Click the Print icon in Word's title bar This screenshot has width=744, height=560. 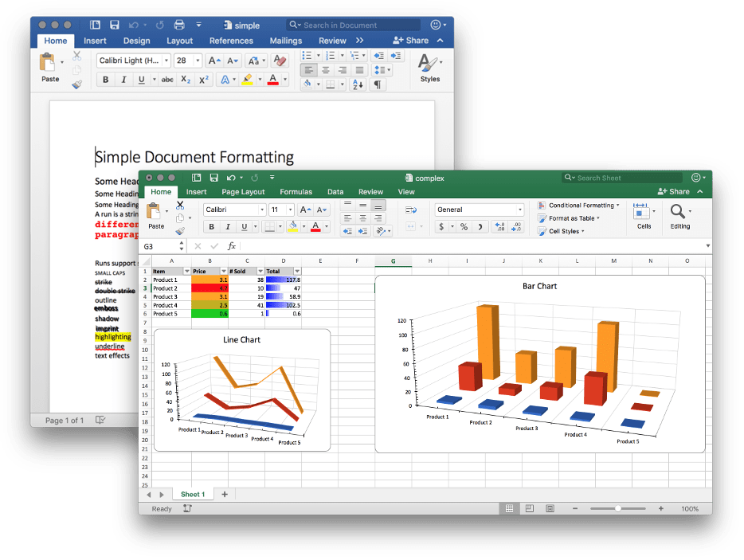click(x=179, y=25)
